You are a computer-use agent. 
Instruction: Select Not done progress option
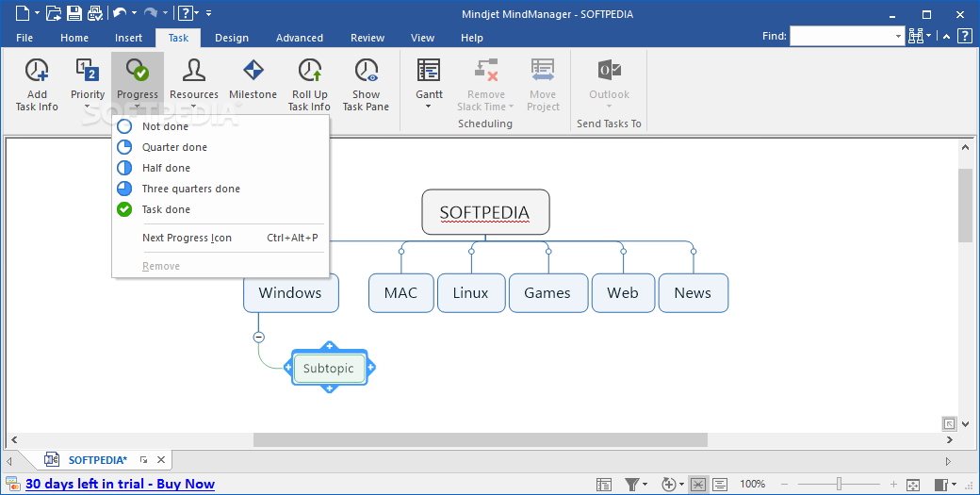pyautogui.click(x=220, y=126)
